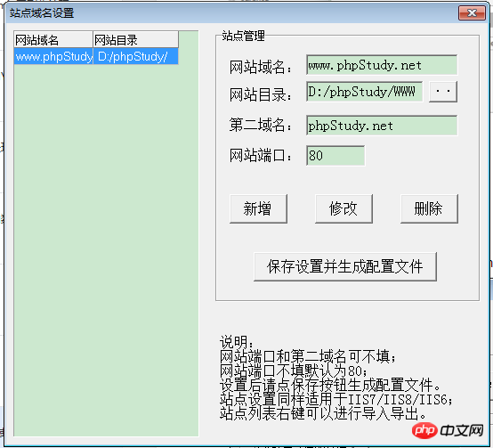Screen dimensions: 493x448
Task: Select the D:/phpStudy/ cell in site list
Action: (136, 57)
